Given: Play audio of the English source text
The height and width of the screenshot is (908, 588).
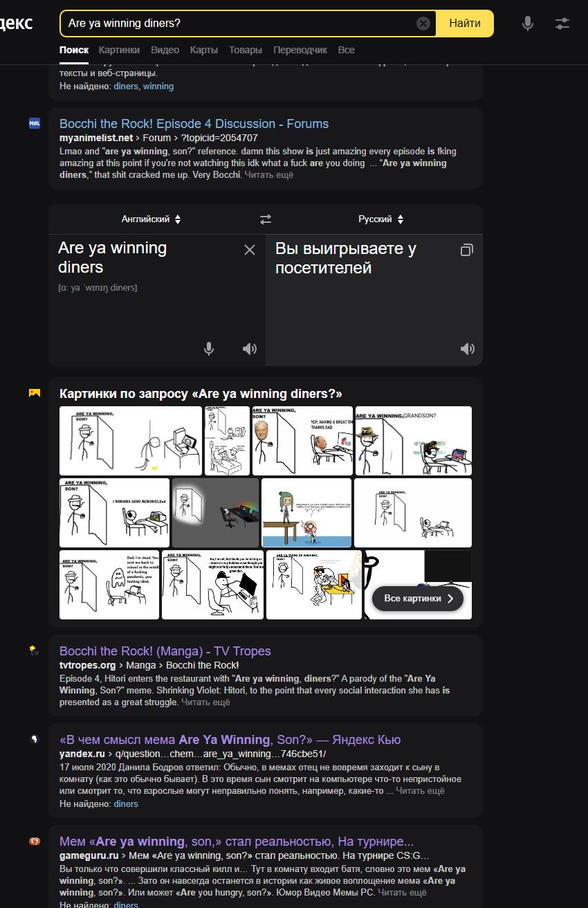Looking at the screenshot, I should pos(250,349).
